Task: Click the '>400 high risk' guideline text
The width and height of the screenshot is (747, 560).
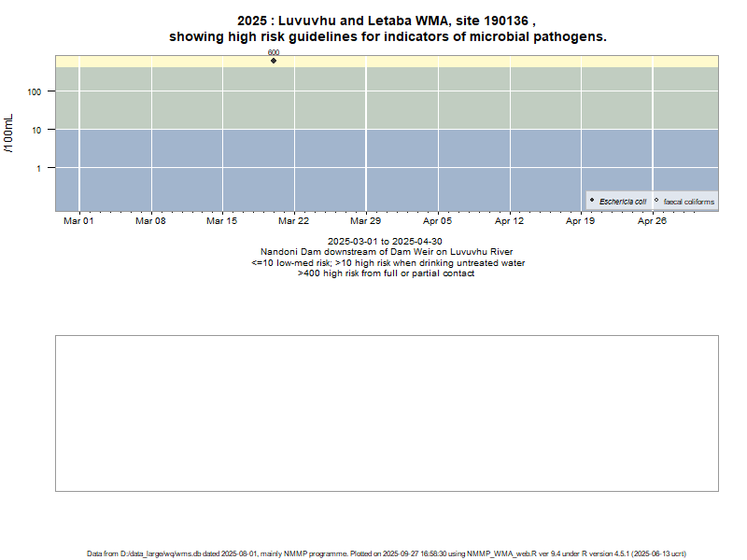Action: click(386, 273)
